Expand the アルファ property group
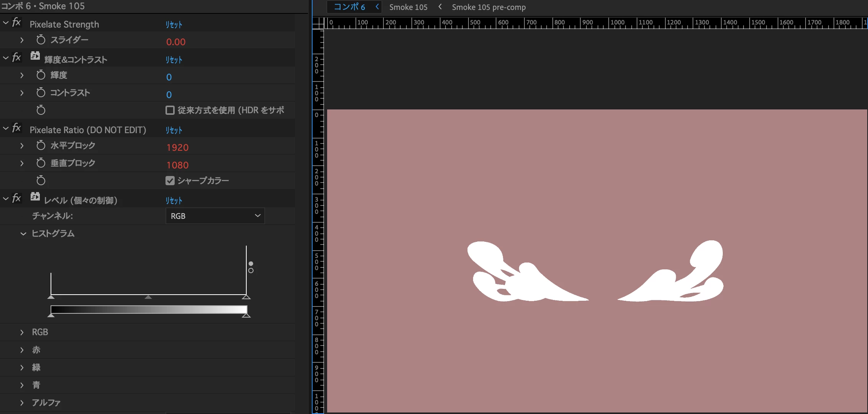868x414 pixels. point(22,403)
